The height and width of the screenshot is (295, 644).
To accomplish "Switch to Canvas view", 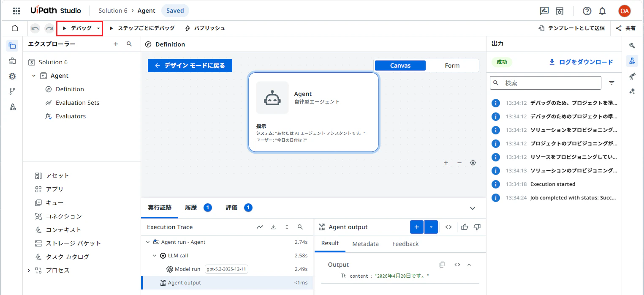I will coord(400,66).
